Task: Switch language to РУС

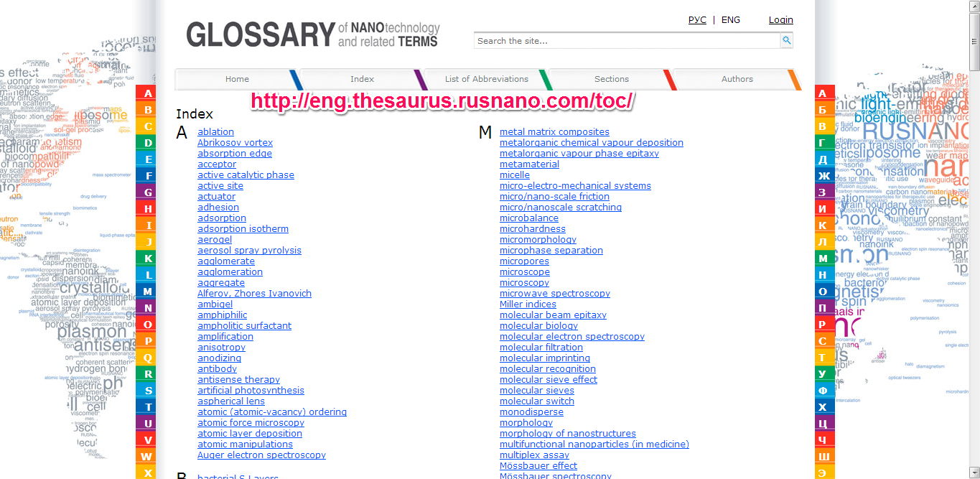Action: coord(696,20)
